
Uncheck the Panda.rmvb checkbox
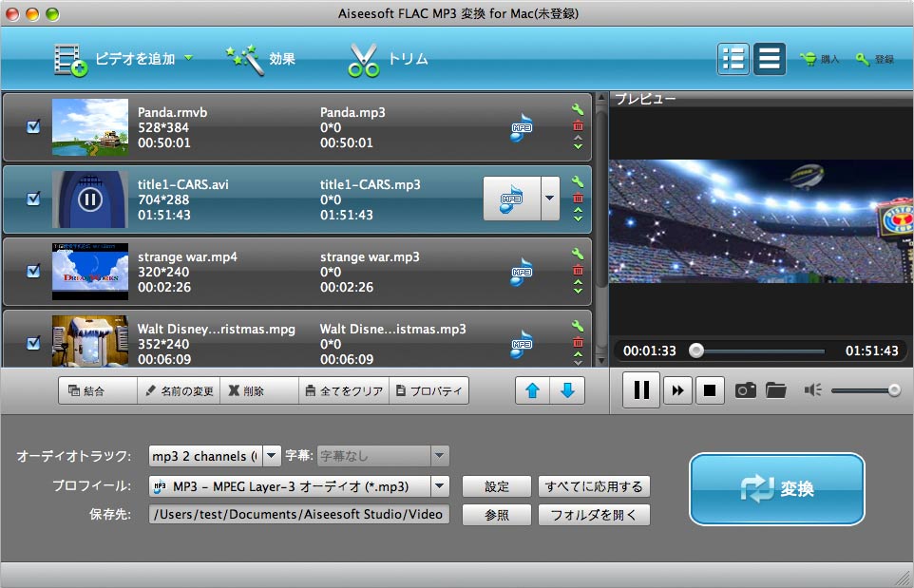tap(33, 126)
